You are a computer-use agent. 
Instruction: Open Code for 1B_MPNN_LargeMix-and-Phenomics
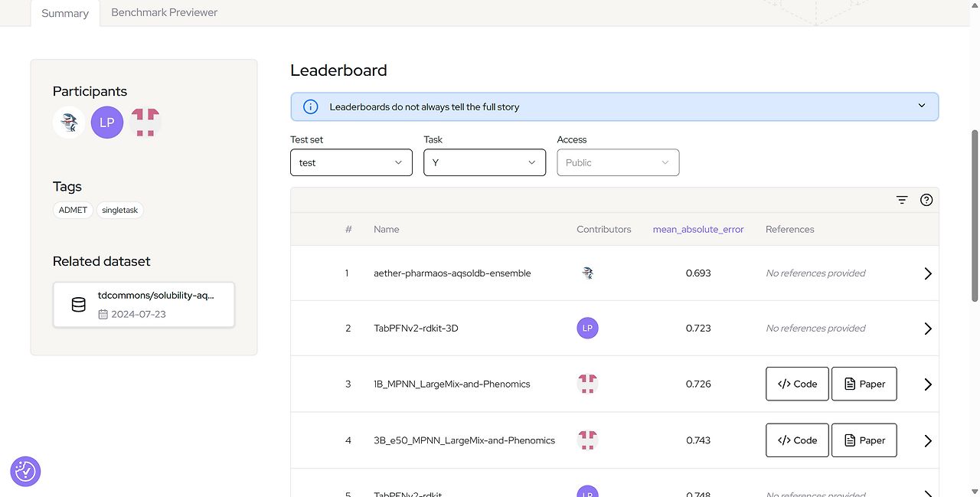coord(797,384)
